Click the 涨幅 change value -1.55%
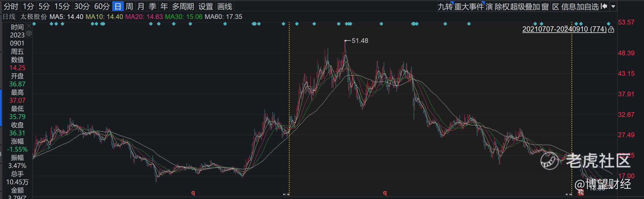 (17, 150)
